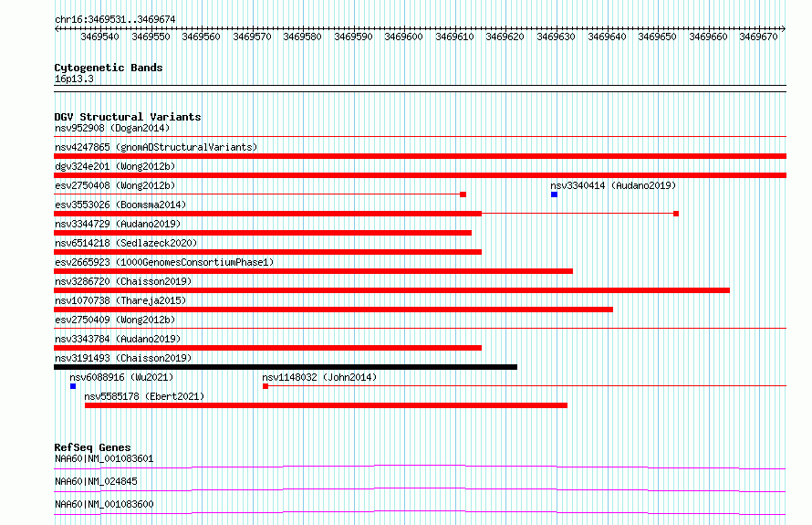Click the chr16:3469531..3469674 coordinate label

point(115,19)
